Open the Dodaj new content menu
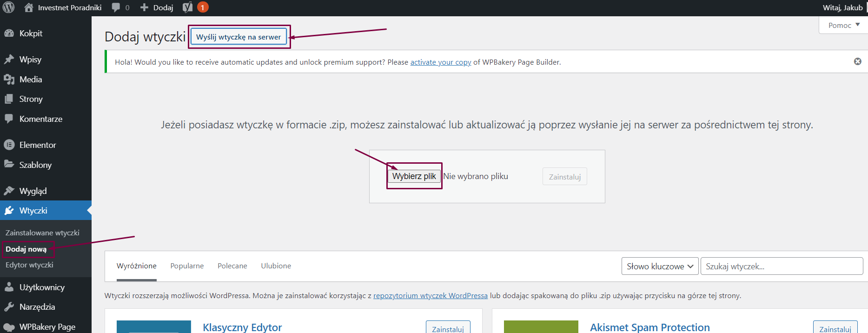The width and height of the screenshot is (868, 333). tap(157, 7)
